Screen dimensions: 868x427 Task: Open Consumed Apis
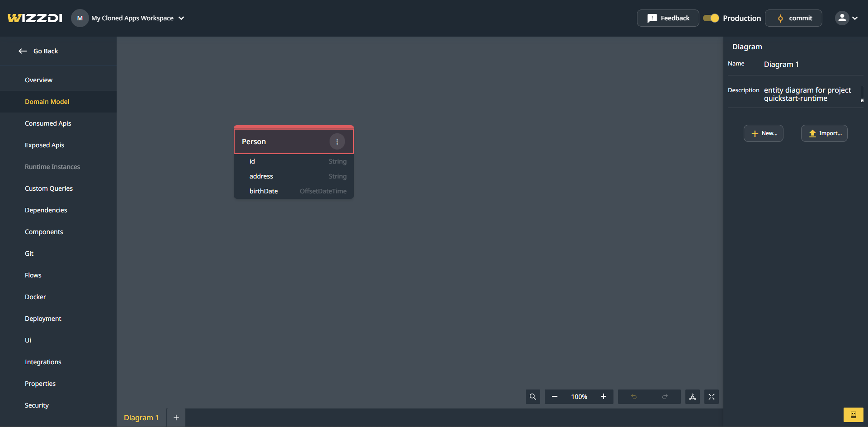[x=58, y=123]
